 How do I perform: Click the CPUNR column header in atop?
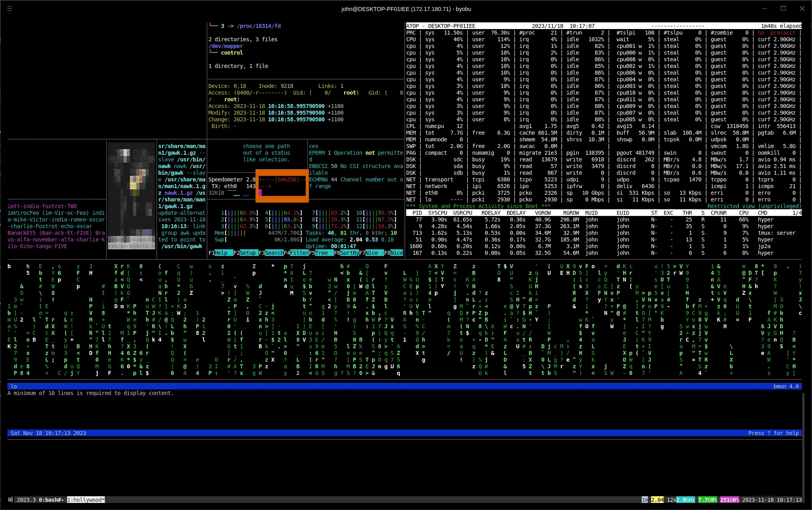pyautogui.click(x=719, y=213)
